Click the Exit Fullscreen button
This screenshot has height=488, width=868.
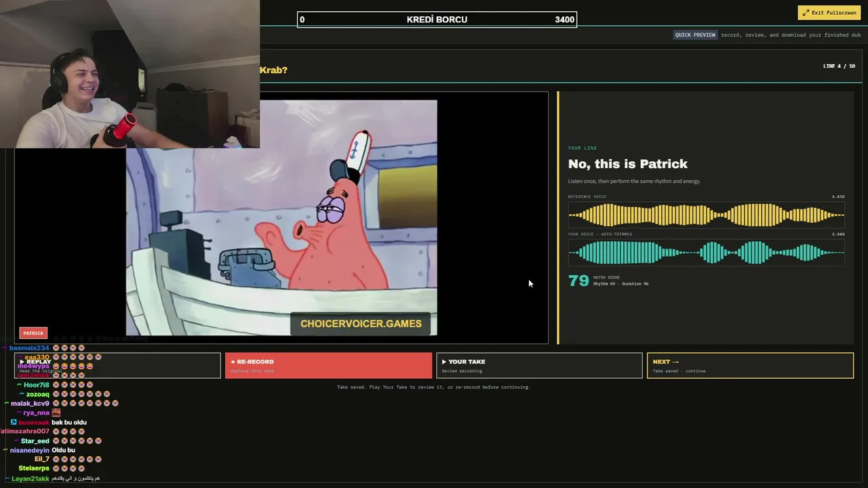[829, 13]
